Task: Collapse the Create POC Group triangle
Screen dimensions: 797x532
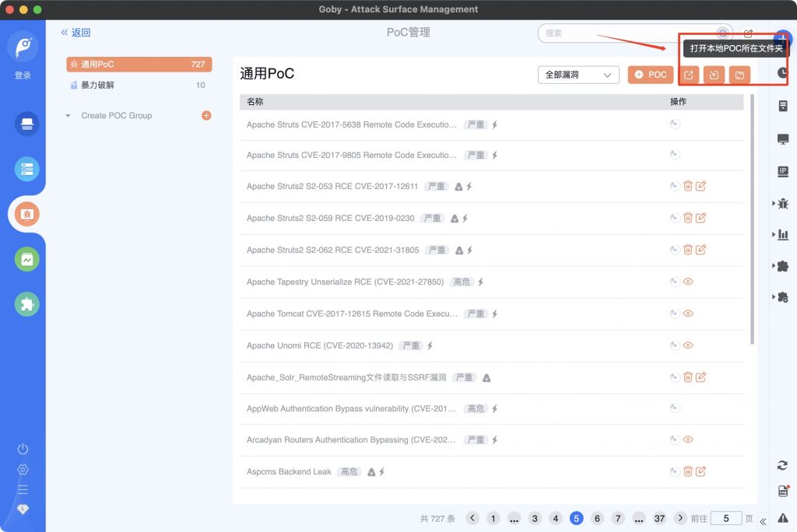Action: (x=68, y=116)
